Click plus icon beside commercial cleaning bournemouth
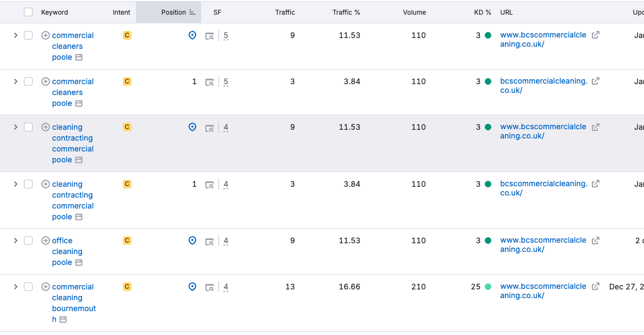 [46, 286]
